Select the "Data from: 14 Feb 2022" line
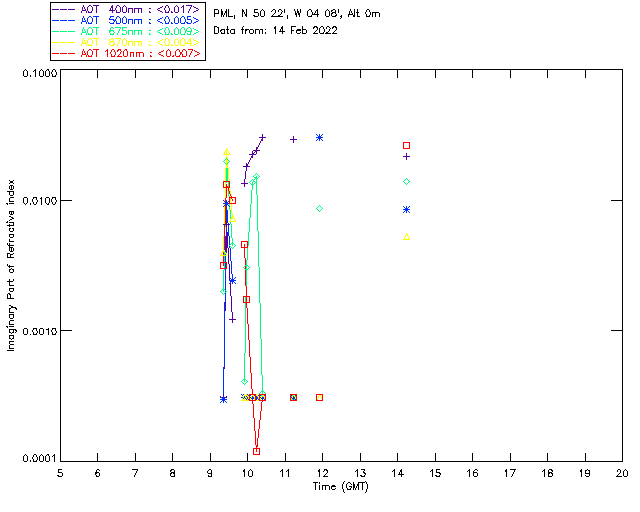The image size is (640, 512). [x=275, y=31]
